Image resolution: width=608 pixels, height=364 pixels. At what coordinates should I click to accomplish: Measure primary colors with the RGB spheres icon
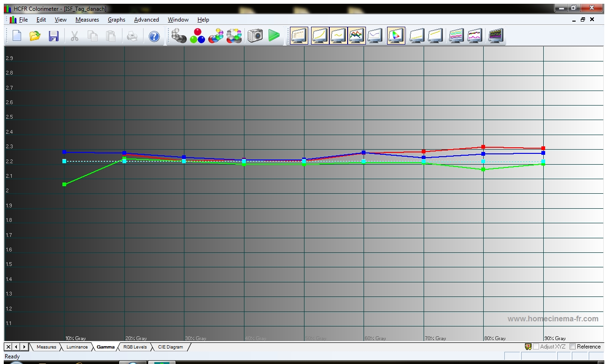click(198, 36)
